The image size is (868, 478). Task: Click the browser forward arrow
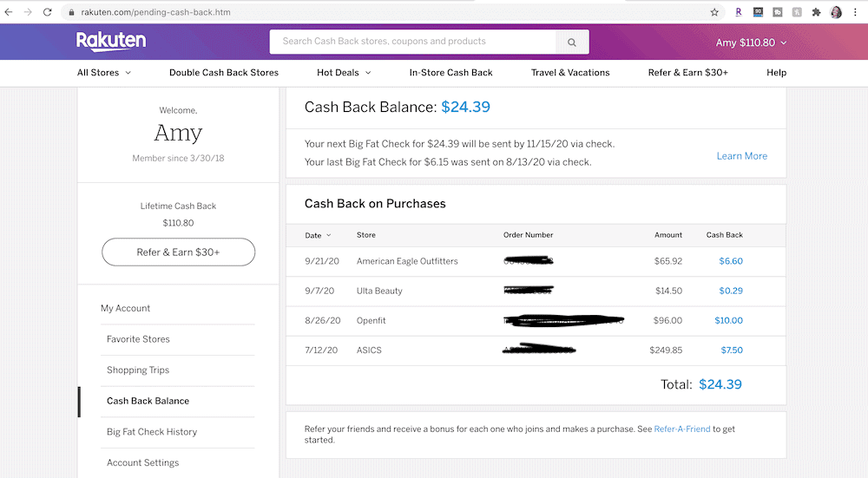[28, 11]
